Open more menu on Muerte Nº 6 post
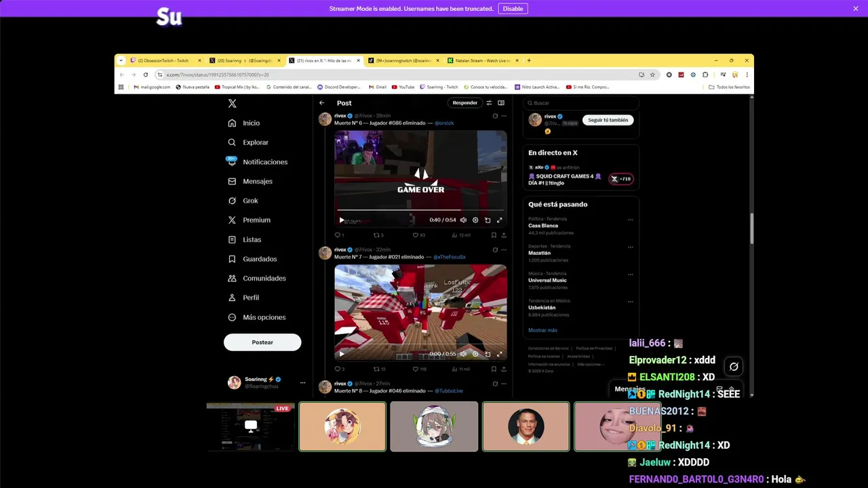The height and width of the screenshot is (488, 868). (503, 116)
